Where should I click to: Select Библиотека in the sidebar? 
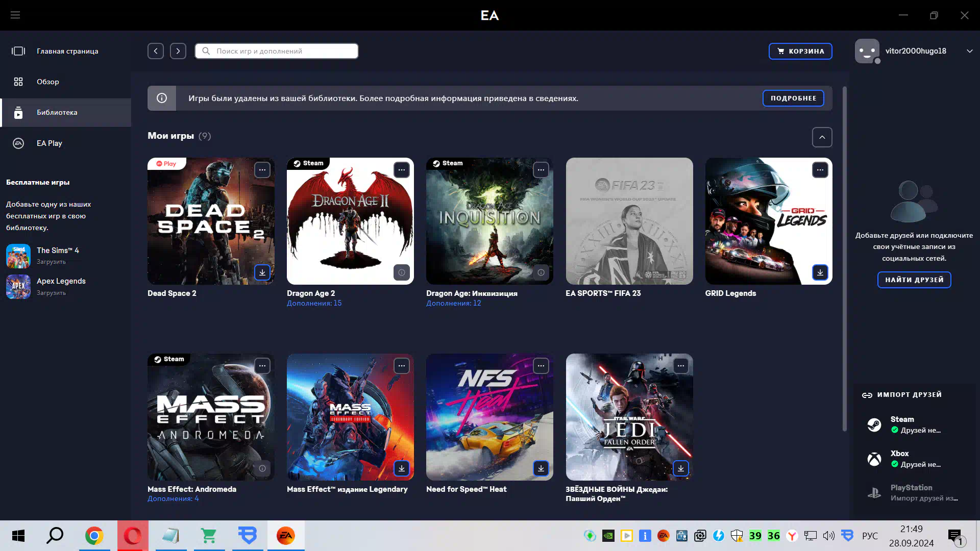(66, 112)
